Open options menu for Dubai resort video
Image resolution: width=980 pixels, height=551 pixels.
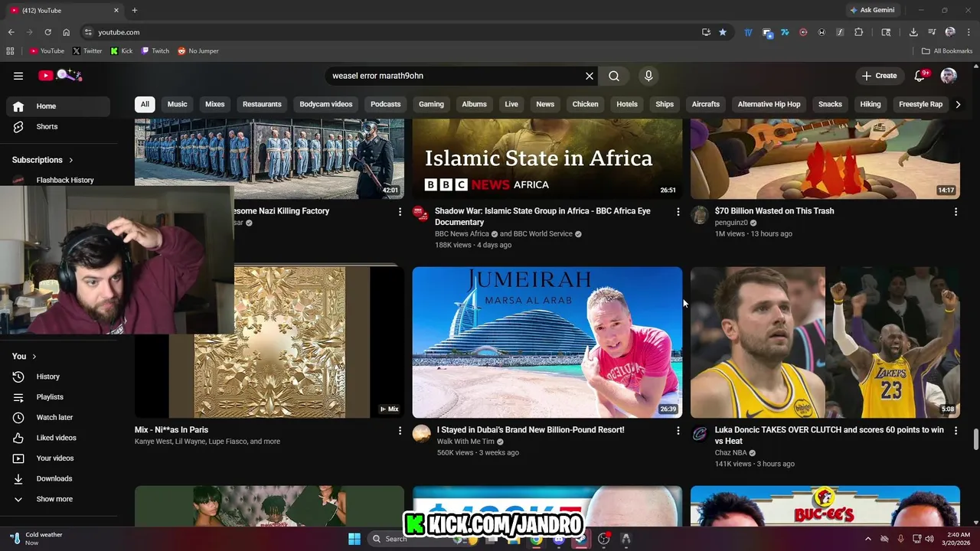678,431
